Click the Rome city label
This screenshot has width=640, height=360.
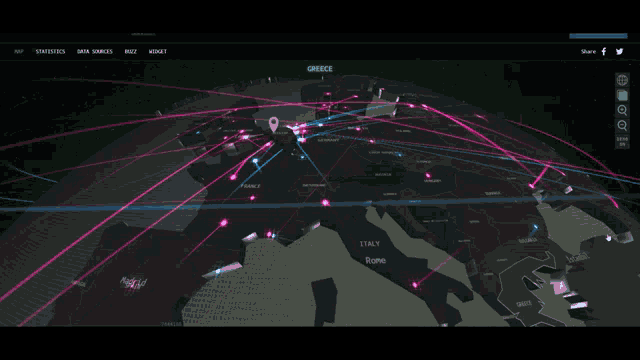(376, 260)
